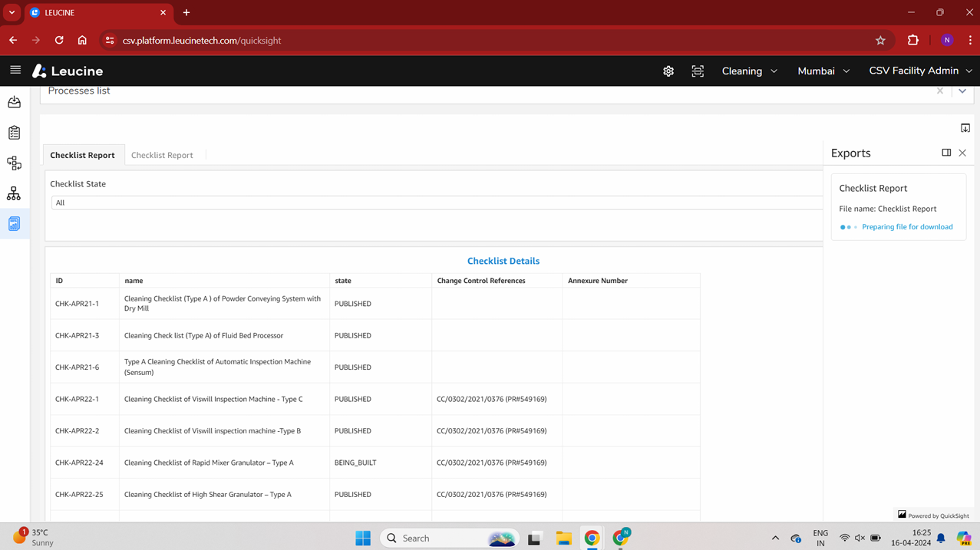980x550 pixels.
Task: Open the Windows Start menu
Action: (x=363, y=538)
